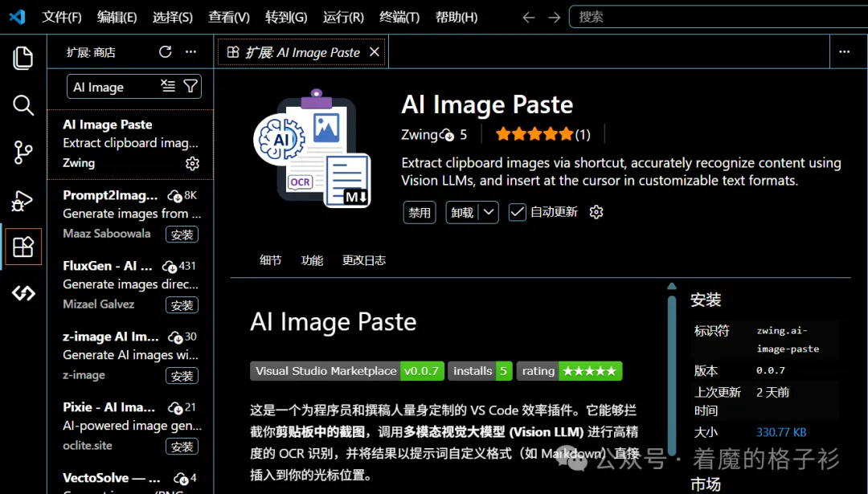Close the AI Image Paste extension tab
This screenshot has width=868, height=494.
375,52
